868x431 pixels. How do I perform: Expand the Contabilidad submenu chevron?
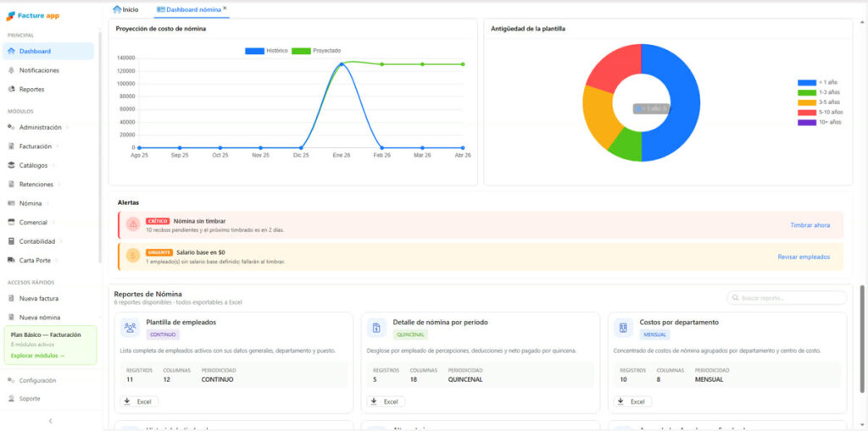(x=61, y=241)
